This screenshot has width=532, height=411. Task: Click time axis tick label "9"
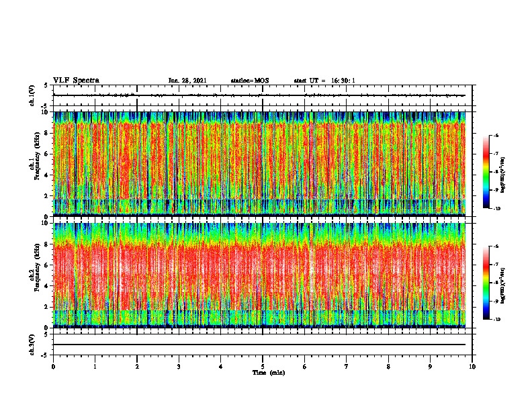(x=430, y=367)
